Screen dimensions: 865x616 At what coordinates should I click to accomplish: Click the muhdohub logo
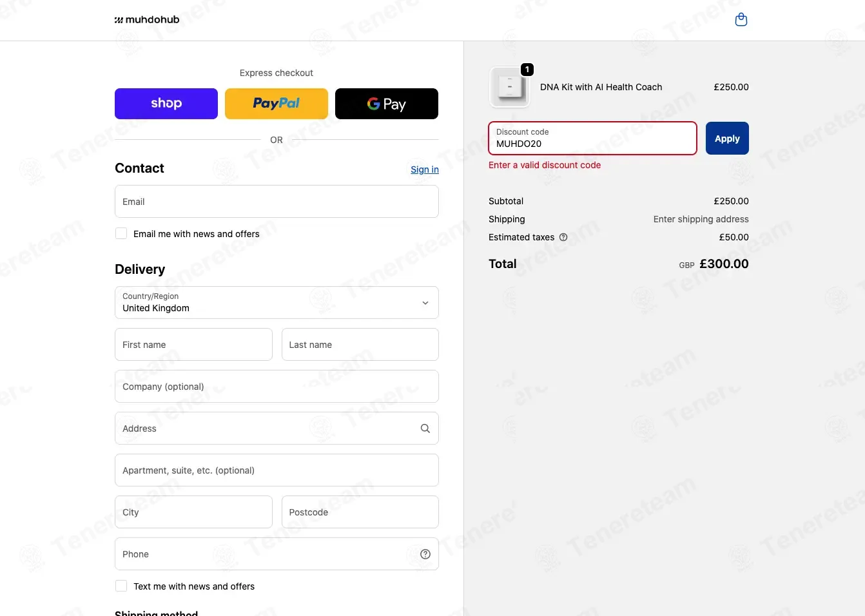click(x=147, y=19)
